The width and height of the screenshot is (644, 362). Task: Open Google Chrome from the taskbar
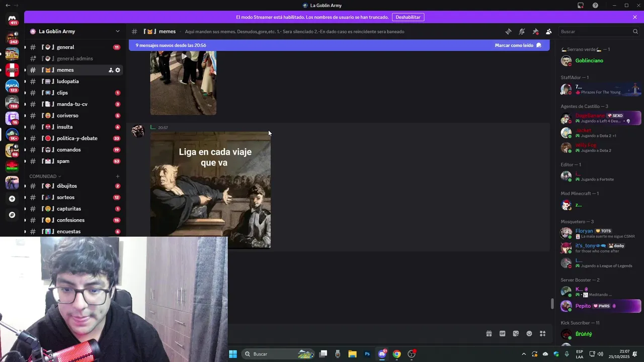(397, 354)
